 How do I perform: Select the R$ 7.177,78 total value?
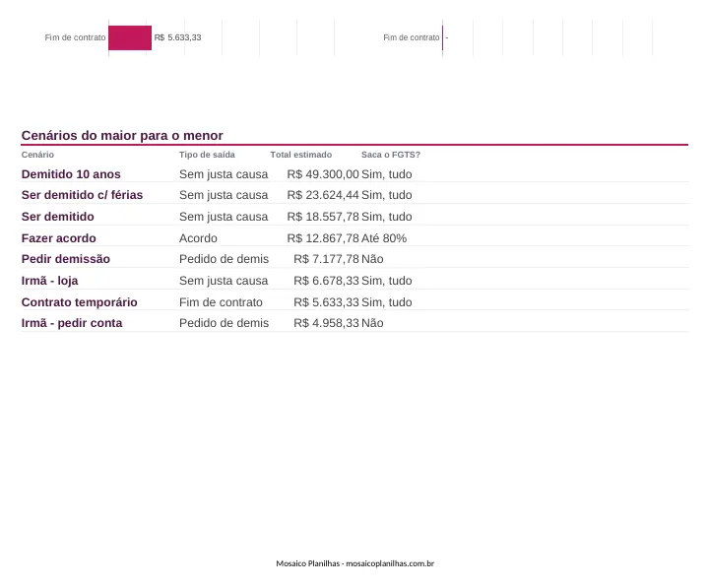[327, 259]
